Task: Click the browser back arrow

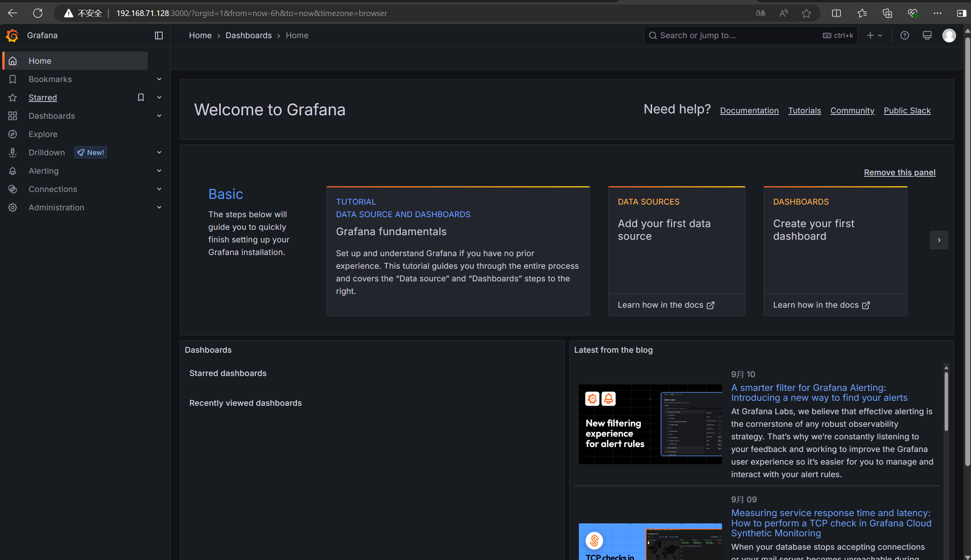Action: (13, 13)
